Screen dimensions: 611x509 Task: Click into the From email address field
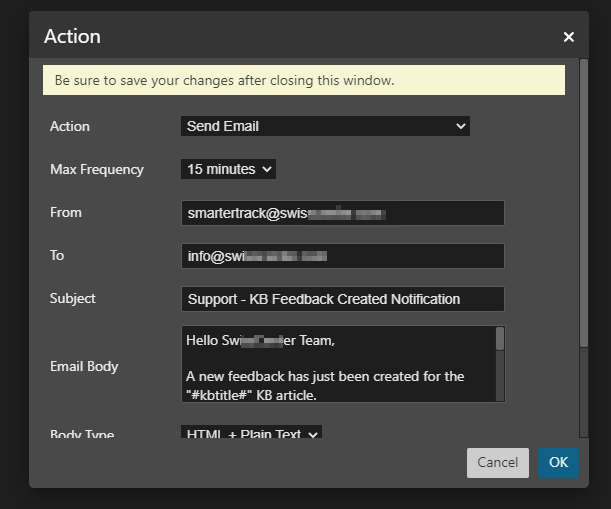click(342, 213)
